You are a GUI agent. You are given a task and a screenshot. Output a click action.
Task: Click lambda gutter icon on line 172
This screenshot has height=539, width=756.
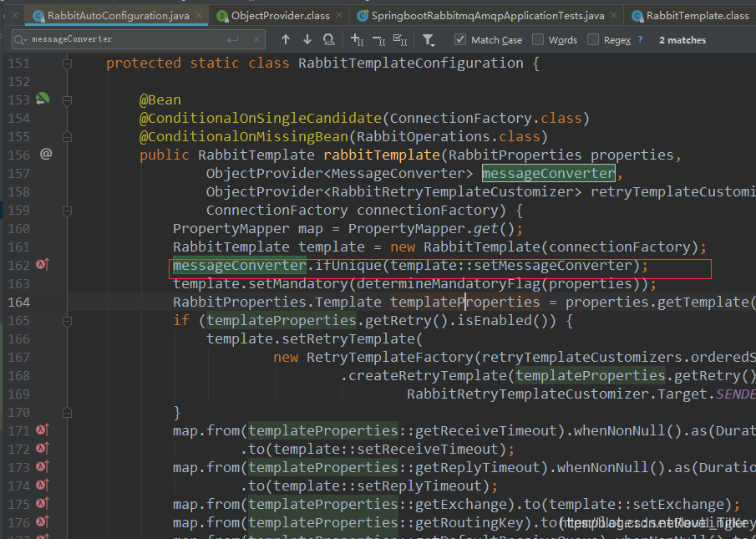[x=43, y=449]
